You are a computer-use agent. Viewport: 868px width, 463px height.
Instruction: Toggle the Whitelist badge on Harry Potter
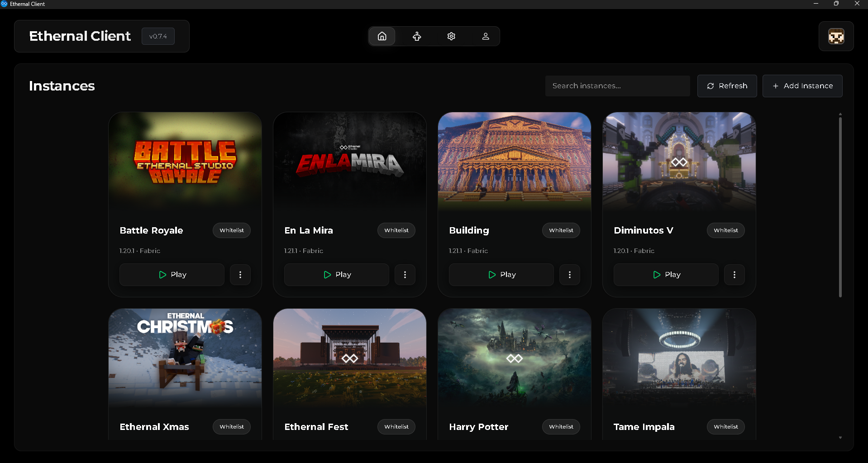[x=561, y=426]
